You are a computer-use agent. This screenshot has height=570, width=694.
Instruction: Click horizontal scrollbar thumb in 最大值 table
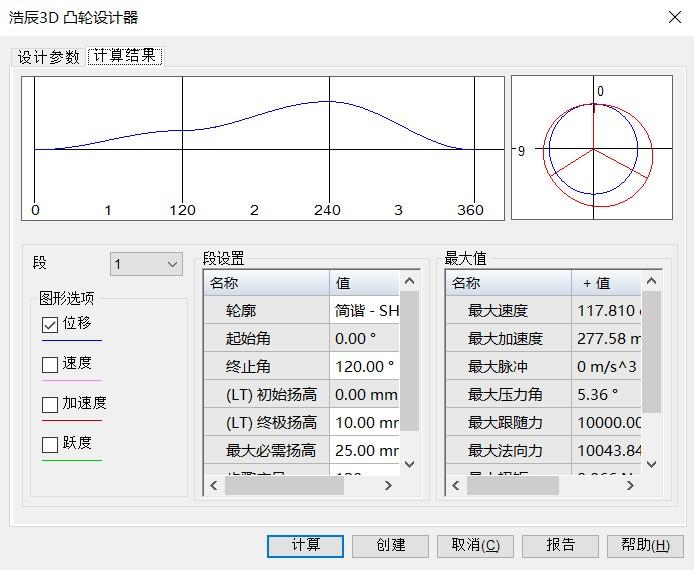(x=513, y=485)
